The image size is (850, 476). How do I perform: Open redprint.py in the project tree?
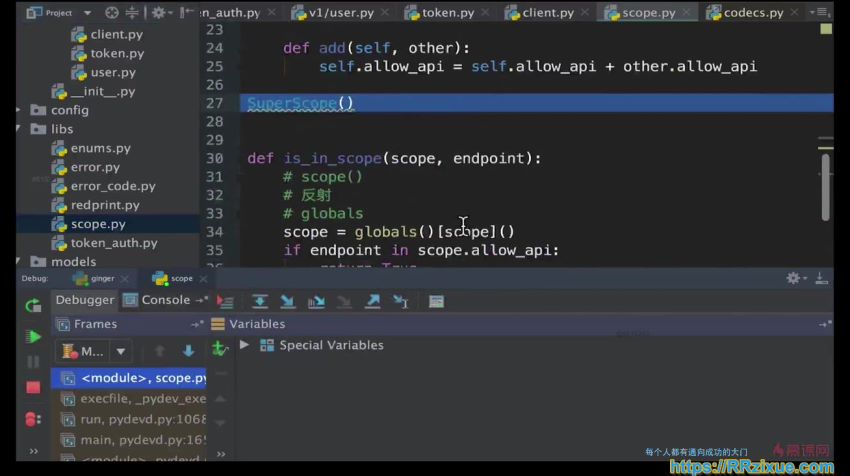[104, 205]
